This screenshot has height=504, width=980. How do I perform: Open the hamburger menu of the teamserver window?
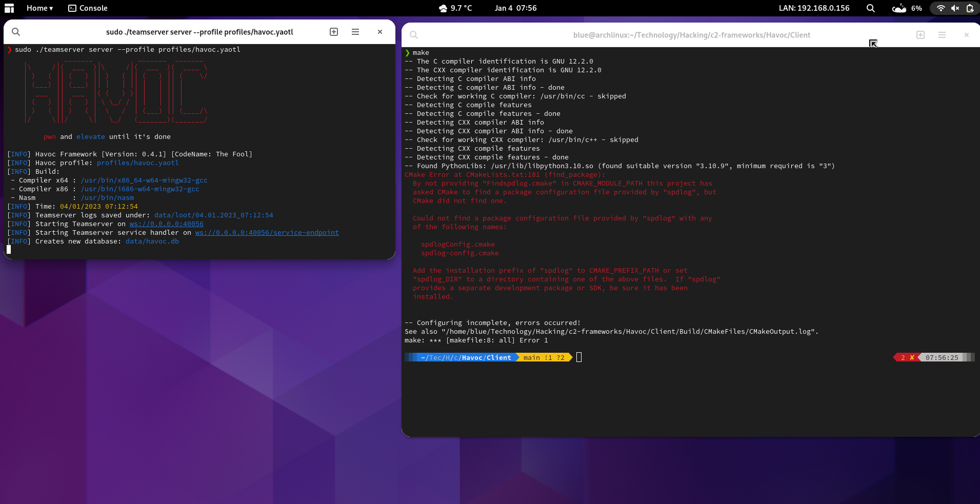(x=355, y=31)
